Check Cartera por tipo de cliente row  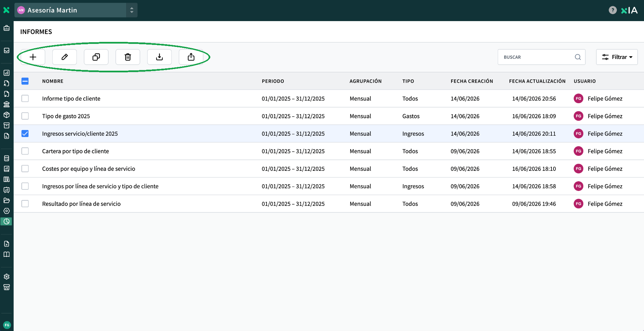click(25, 151)
